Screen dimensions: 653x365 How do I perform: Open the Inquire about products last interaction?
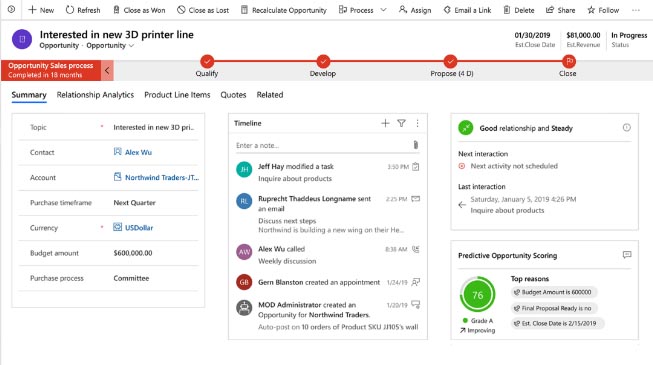(x=507, y=210)
